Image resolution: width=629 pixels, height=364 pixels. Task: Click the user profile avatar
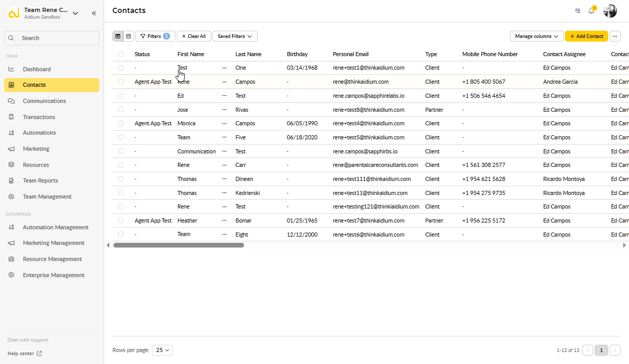(x=610, y=11)
